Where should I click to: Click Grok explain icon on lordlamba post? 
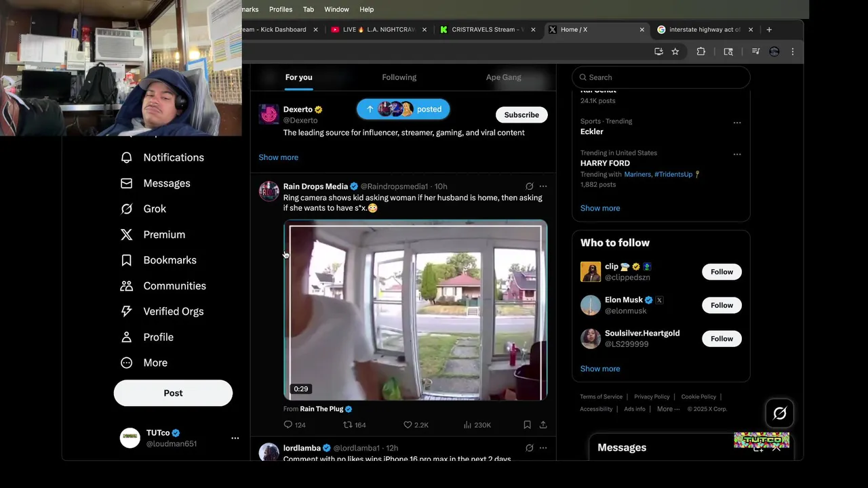[x=530, y=448]
